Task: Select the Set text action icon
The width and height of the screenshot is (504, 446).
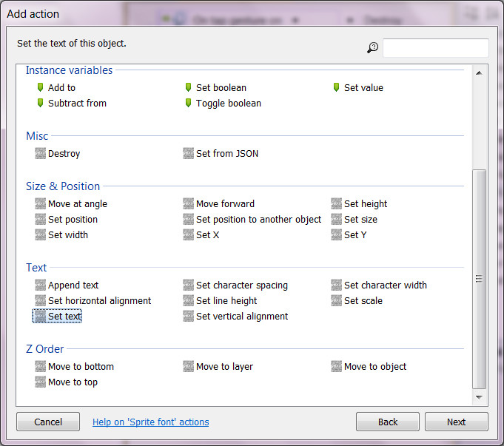Action: tap(40, 317)
